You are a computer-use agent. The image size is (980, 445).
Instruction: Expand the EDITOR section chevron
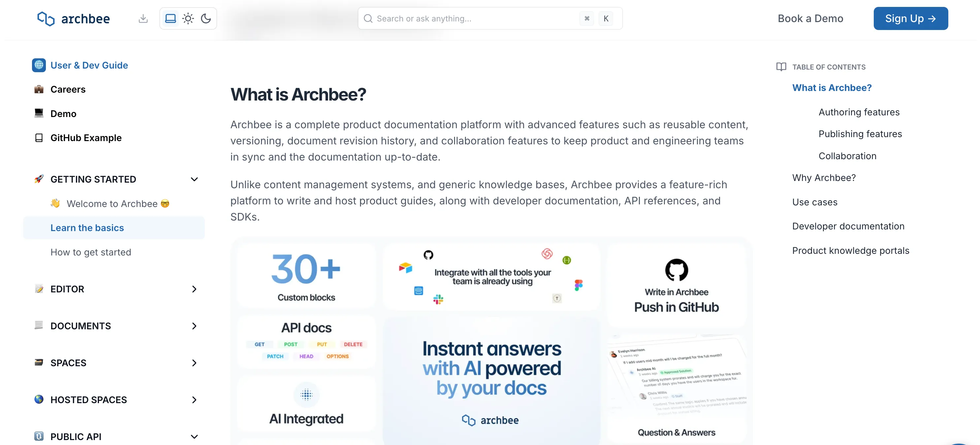(x=194, y=289)
